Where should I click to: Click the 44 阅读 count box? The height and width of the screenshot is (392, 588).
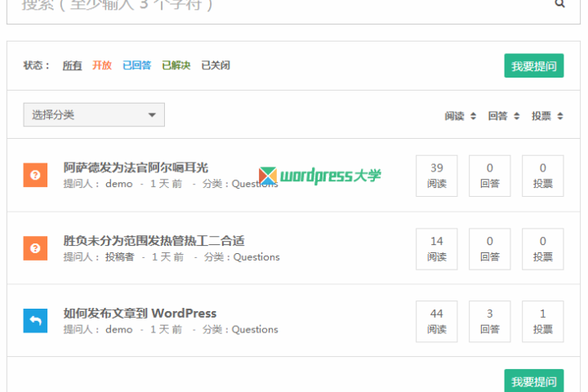pyautogui.click(x=436, y=322)
